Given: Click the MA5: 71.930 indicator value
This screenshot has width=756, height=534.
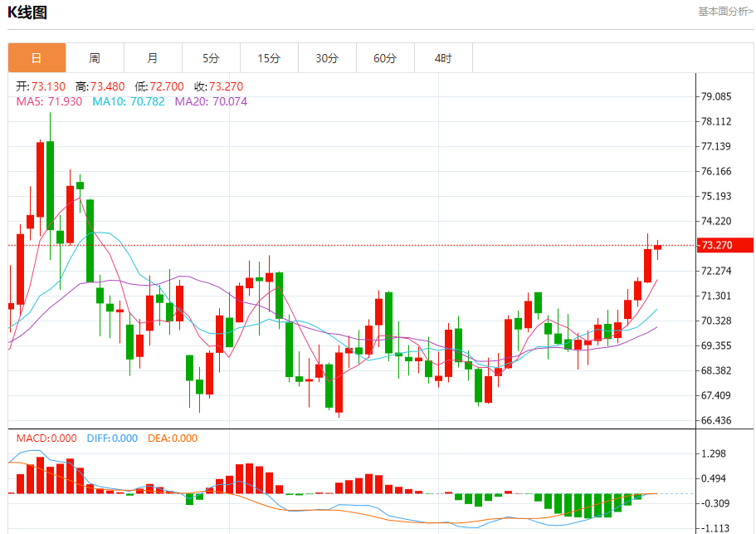Looking at the screenshot, I should [x=49, y=101].
